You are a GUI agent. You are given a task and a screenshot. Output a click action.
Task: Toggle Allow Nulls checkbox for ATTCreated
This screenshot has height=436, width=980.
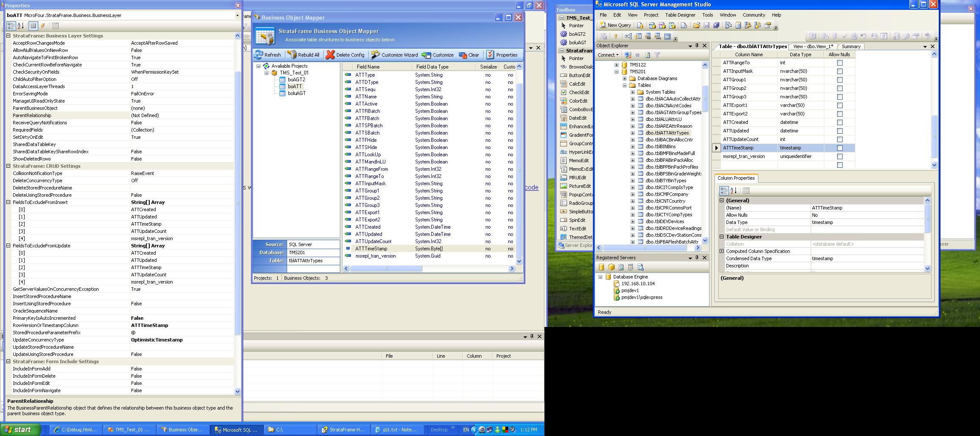pos(839,123)
